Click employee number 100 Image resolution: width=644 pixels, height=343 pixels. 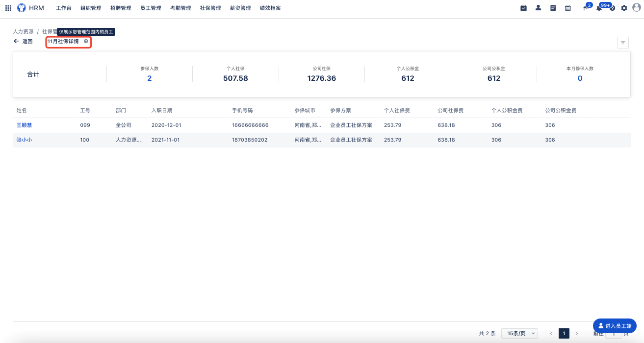click(x=85, y=140)
